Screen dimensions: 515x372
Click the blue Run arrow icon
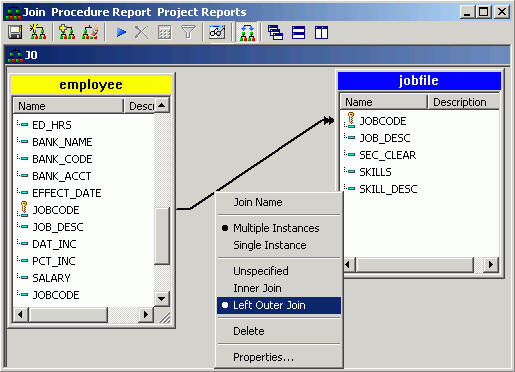(121, 32)
